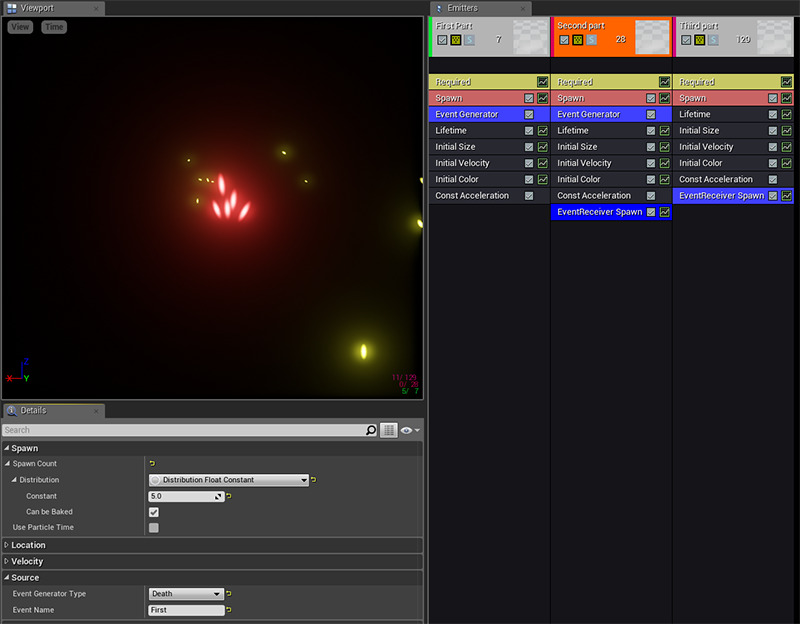This screenshot has height=624, width=800.
Task: Click the Third part emitter thumbnail
Action: pyautogui.click(x=774, y=37)
